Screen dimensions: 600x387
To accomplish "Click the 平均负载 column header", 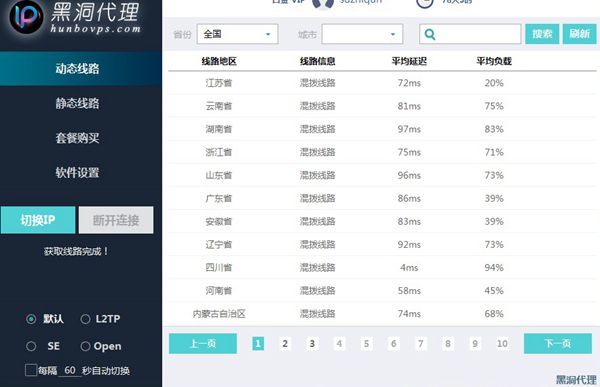I will point(494,61).
